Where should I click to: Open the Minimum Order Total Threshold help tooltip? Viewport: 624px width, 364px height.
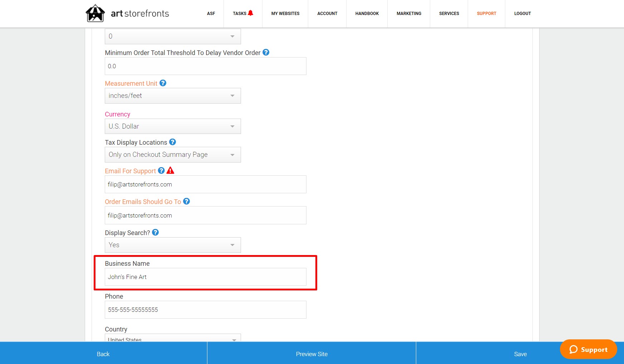266,53
